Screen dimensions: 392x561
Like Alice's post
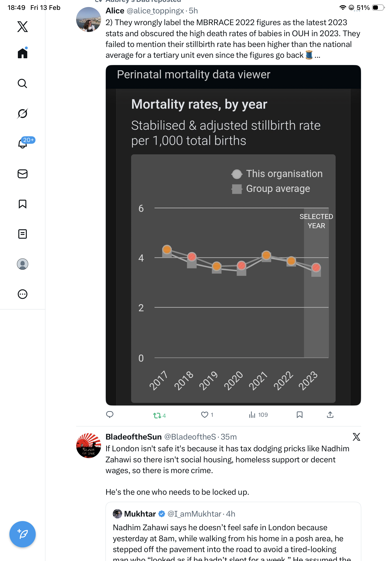click(204, 415)
